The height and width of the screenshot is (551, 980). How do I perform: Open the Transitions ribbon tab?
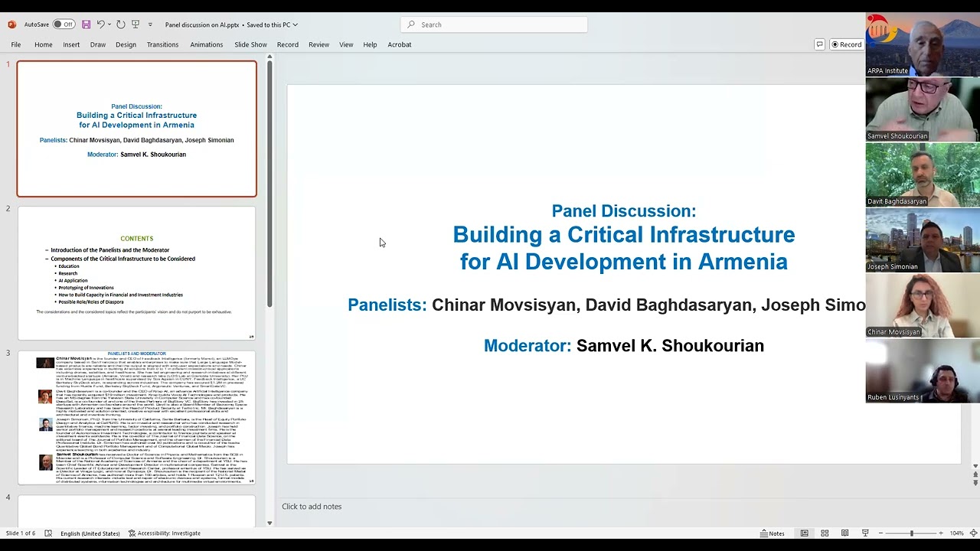click(x=162, y=44)
